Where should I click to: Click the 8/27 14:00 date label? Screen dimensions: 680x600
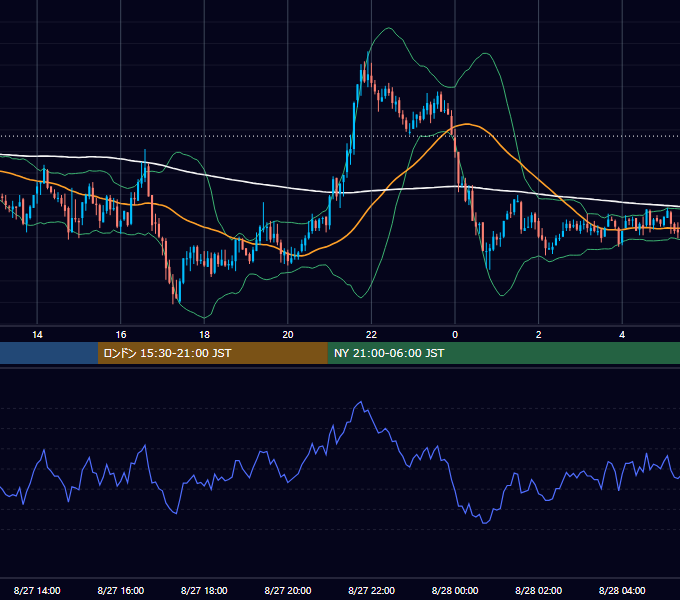(37, 590)
